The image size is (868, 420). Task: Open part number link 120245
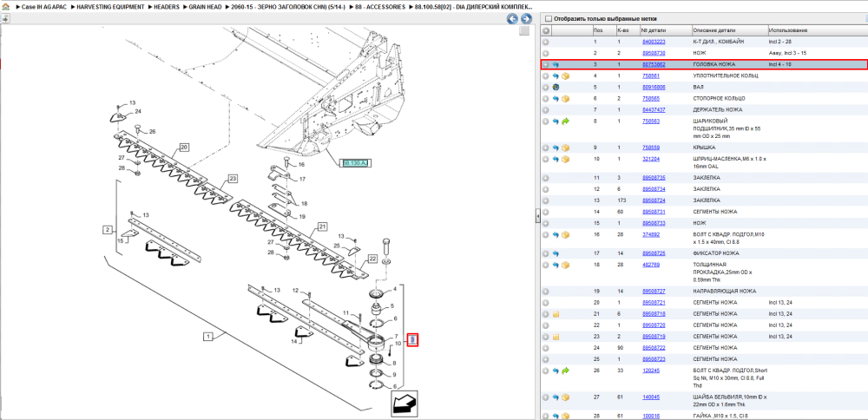(650, 371)
